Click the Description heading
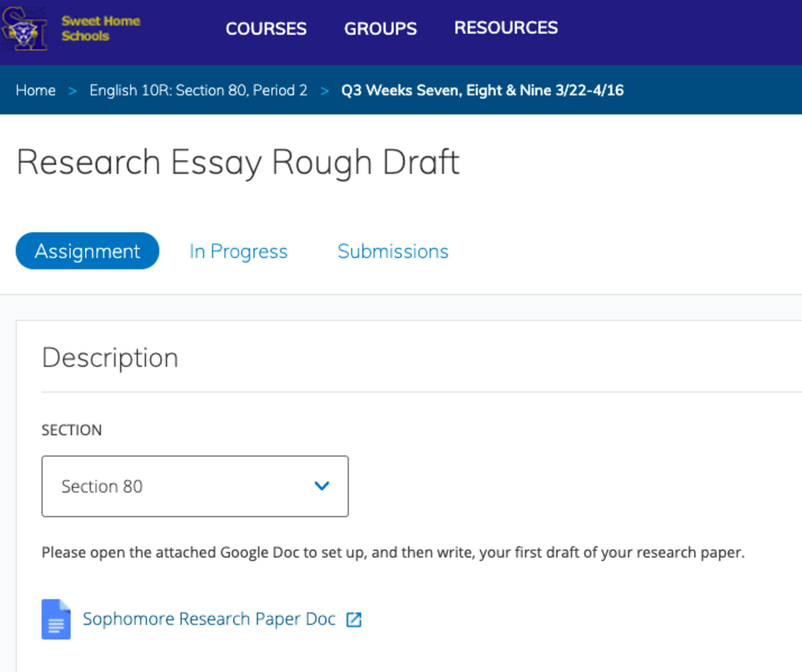Image resolution: width=802 pixels, height=672 pixels. coord(110,358)
